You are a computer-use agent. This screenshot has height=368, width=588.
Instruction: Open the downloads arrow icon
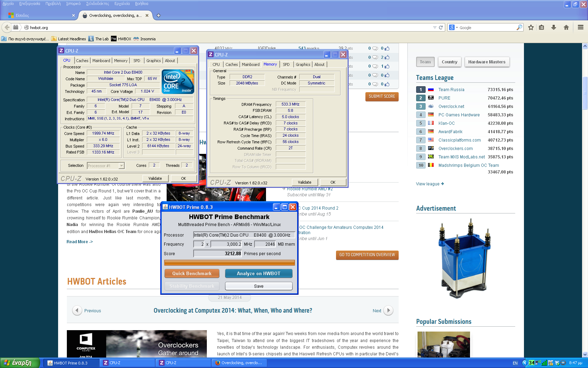point(554,27)
